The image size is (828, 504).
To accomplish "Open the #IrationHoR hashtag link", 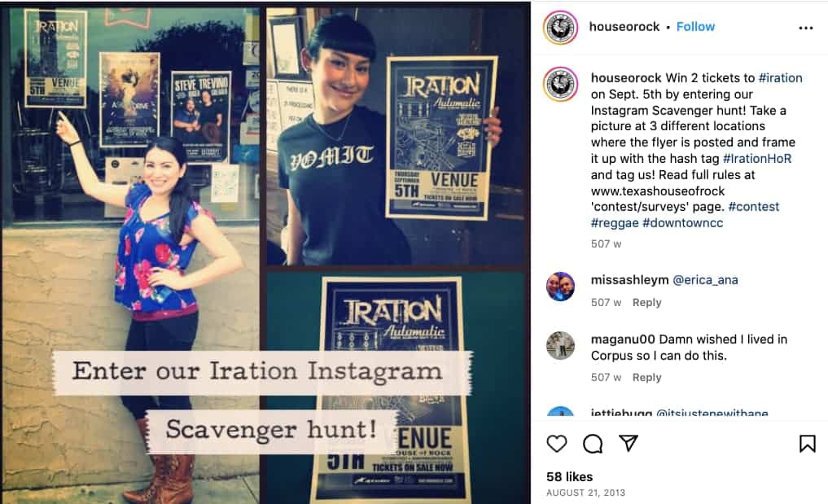I will [x=756, y=159].
